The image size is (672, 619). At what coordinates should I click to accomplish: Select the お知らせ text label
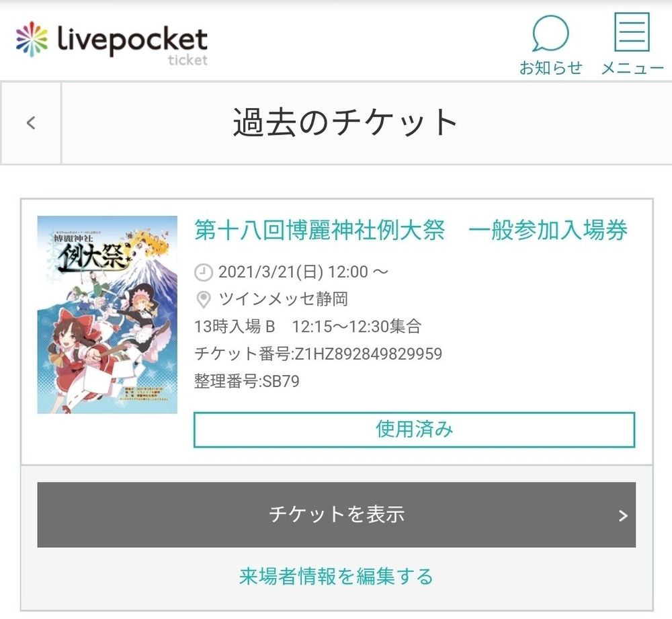point(551,68)
